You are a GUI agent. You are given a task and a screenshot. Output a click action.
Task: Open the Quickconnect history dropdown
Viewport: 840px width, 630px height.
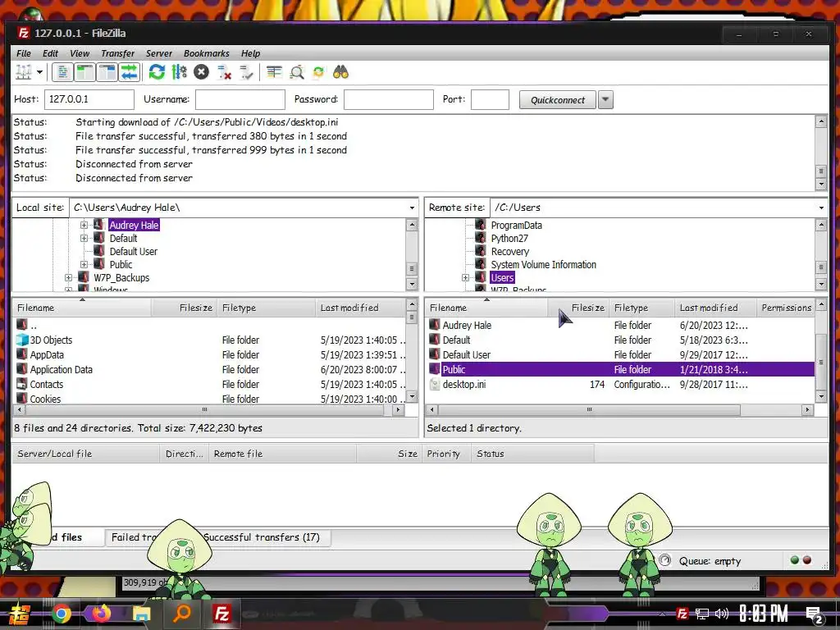(x=605, y=99)
